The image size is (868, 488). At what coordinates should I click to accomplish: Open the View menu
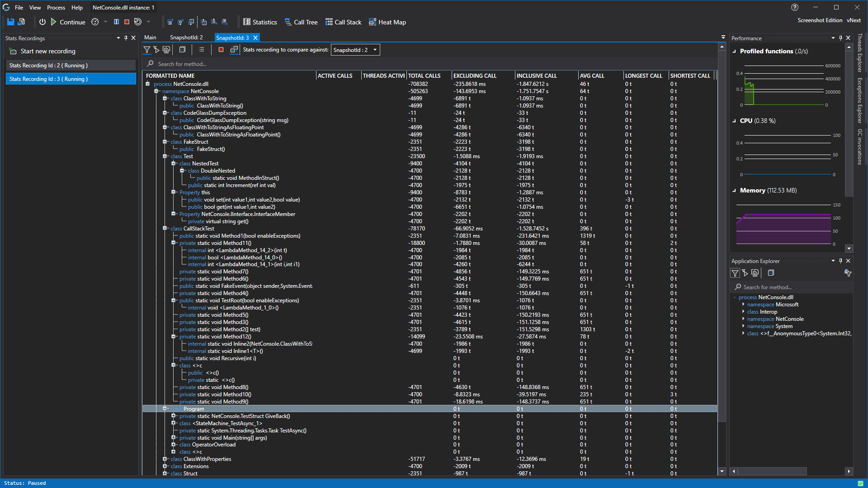pos(35,8)
